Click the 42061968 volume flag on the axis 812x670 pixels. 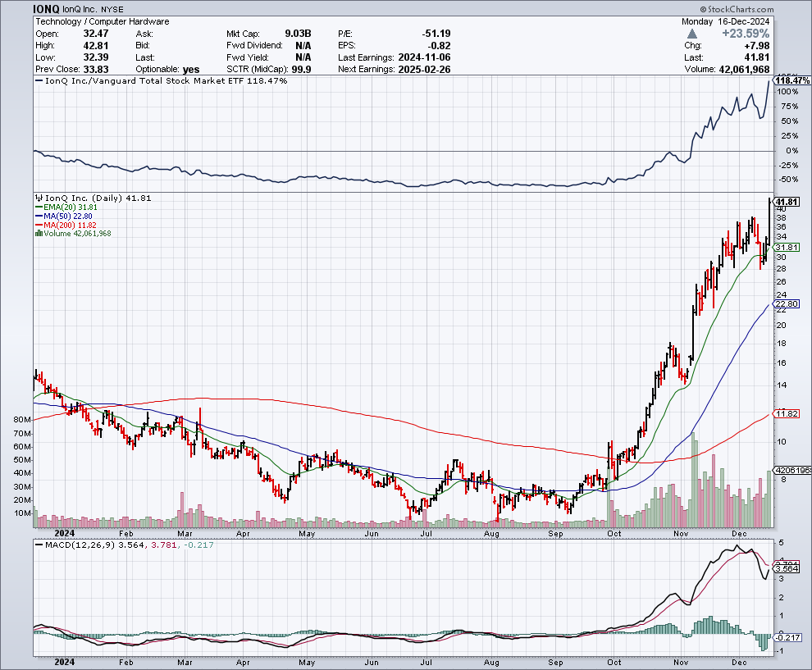pyautogui.click(x=793, y=470)
